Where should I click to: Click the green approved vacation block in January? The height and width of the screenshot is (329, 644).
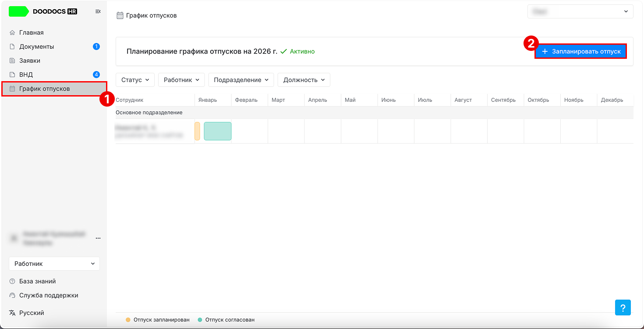[x=218, y=131]
